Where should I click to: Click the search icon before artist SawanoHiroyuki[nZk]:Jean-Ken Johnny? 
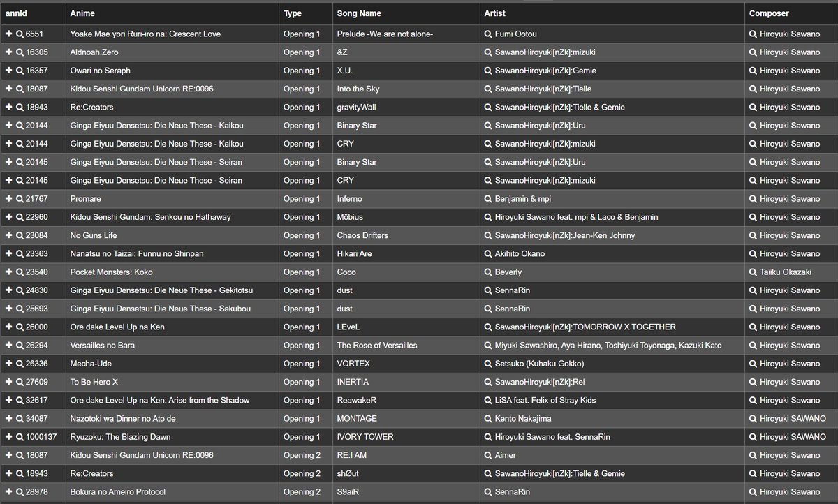pyautogui.click(x=487, y=235)
